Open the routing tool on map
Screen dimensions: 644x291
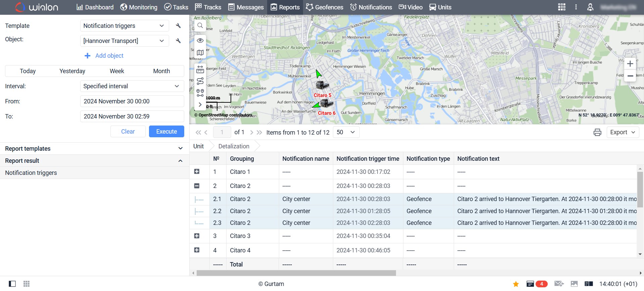click(x=200, y=81)
